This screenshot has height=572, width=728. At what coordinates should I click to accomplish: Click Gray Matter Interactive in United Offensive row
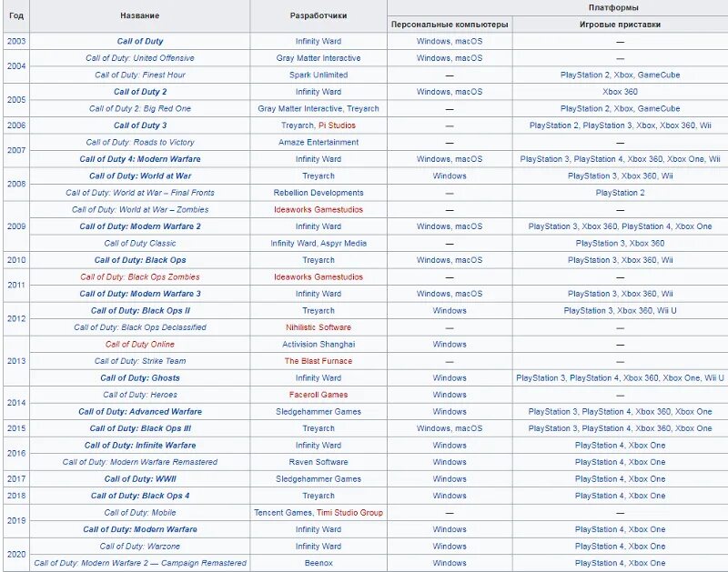pos(318,58)
